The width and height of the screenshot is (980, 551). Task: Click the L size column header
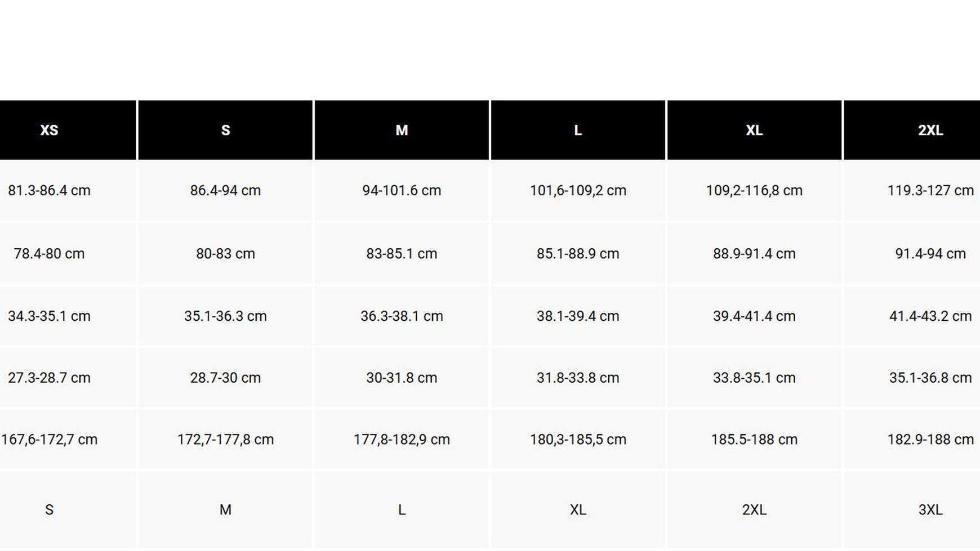click(578, 131)
